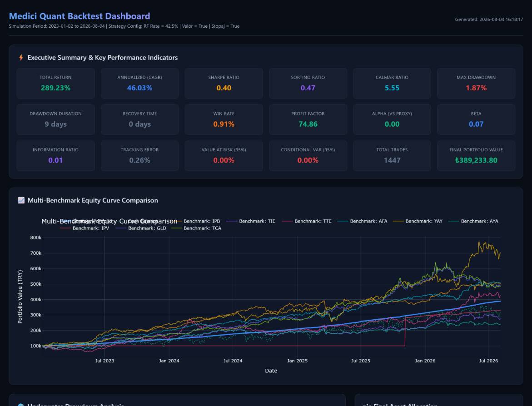532x406 pixels.
Task: Click the Sharpe Ratio value 0.40
Action: 224,88
